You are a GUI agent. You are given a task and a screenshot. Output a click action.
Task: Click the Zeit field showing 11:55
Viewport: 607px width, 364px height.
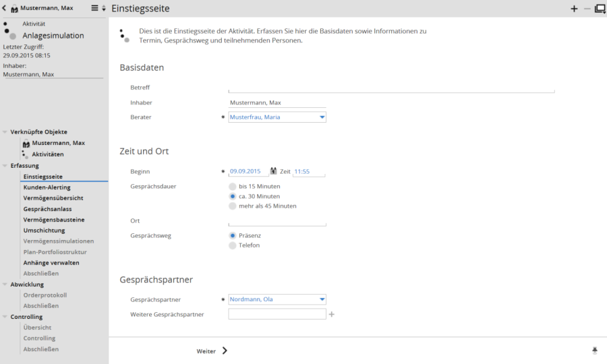[x=308, y=172]
